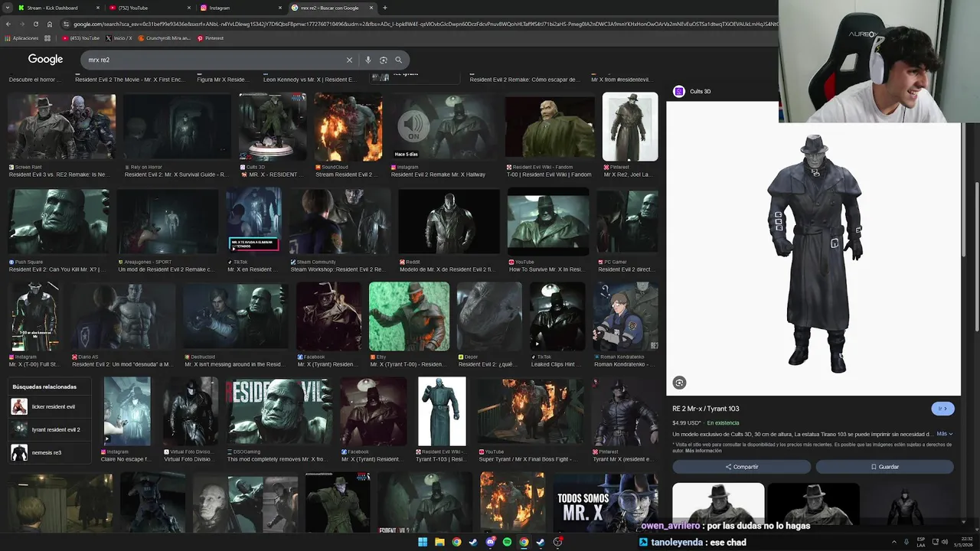Click the Ir button to visit the site

943,409
